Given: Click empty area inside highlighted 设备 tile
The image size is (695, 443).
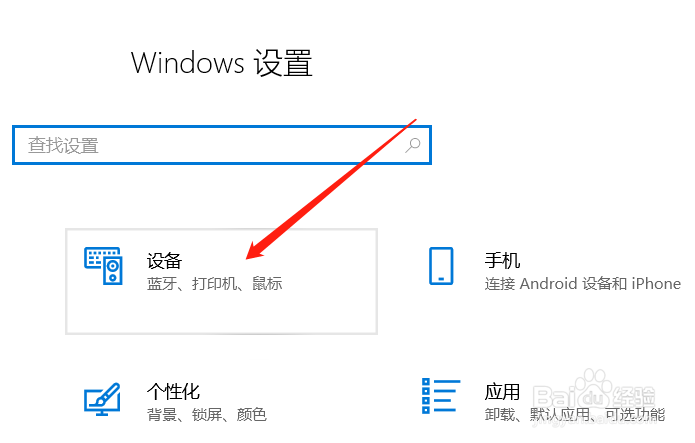Looking at the screenshot, I should [222, 313].
